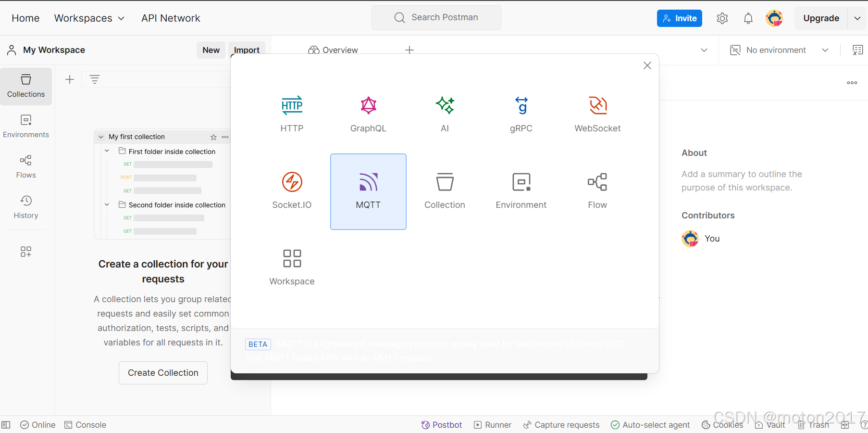Click the contributor named You
868x433 pixels.
tap(701, 239)
